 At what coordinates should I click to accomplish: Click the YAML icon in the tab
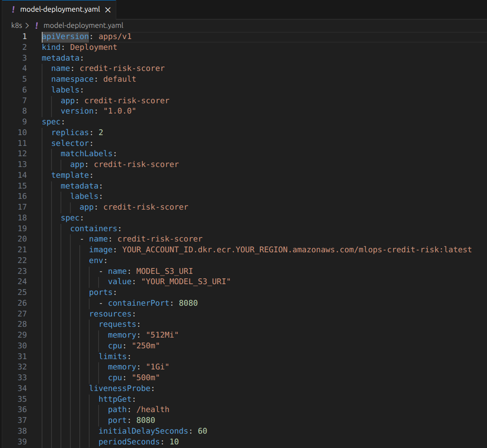[13, 9]
